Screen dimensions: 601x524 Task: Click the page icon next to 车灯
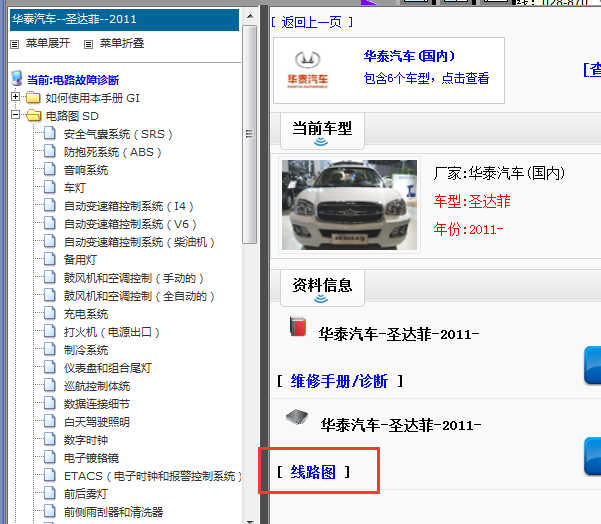click(x=49, y=187)
